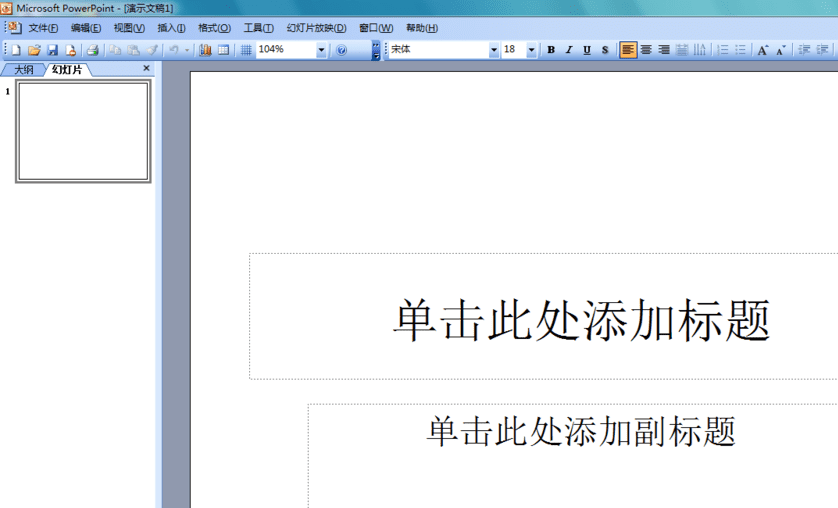Image resolution: width=838 pixels, height=508 pixels.
Task: Close the slides/outline pane
Action: (146, 68)
